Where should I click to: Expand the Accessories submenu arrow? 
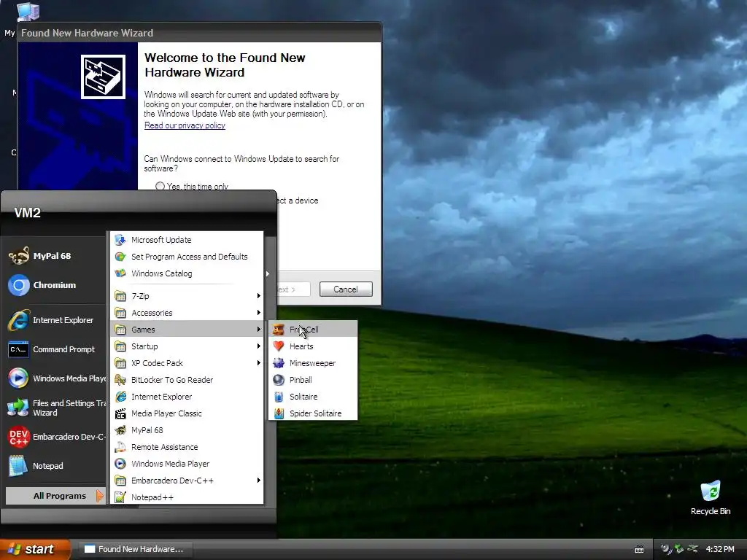click(259, 312)
